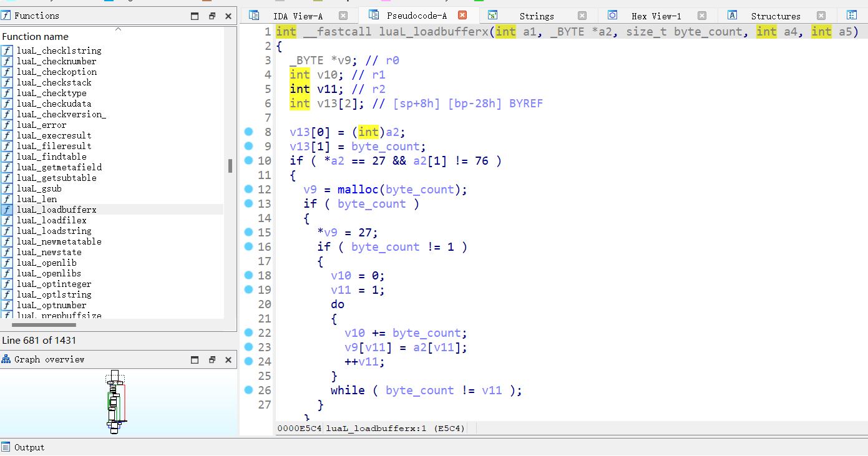Toggle breakpoint on line 22
This screenshot has width=868, height=456.
249,332
